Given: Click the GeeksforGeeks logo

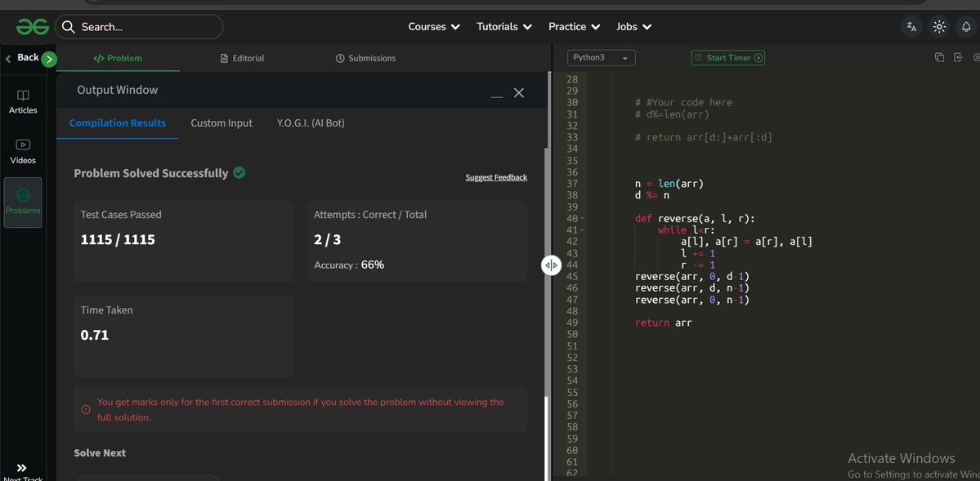Looking at the screenshot, I should (33, 27).
